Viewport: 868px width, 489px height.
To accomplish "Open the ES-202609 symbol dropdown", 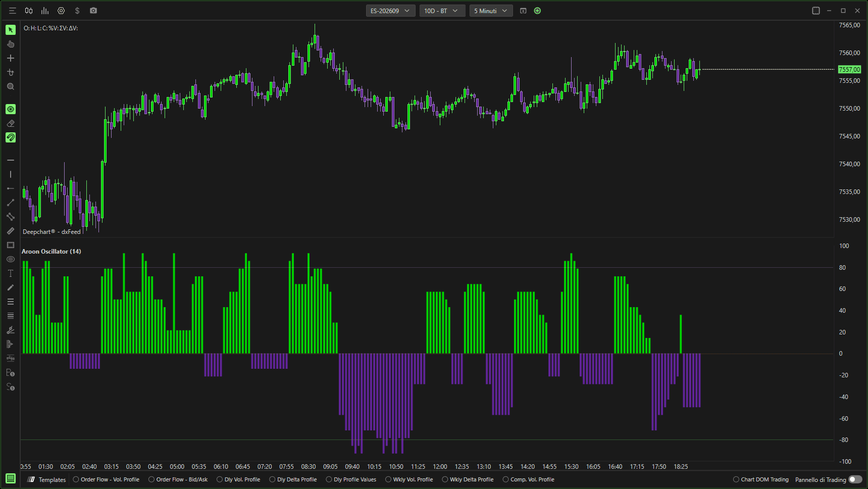I will 390,11.
